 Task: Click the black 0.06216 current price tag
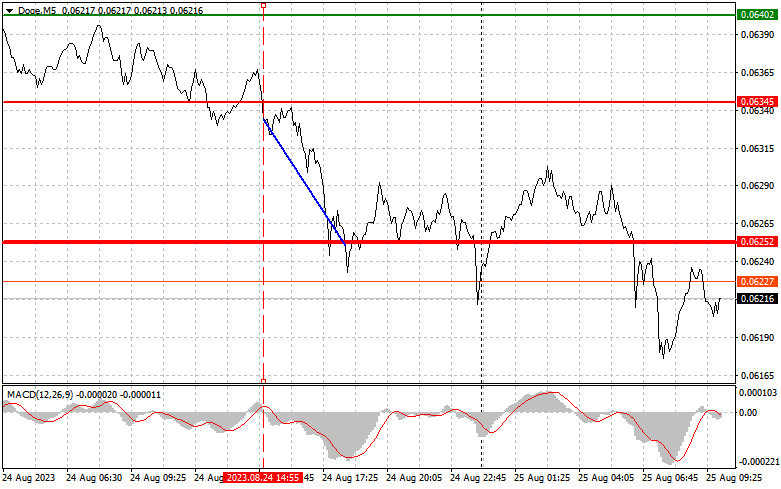point(756,298)
